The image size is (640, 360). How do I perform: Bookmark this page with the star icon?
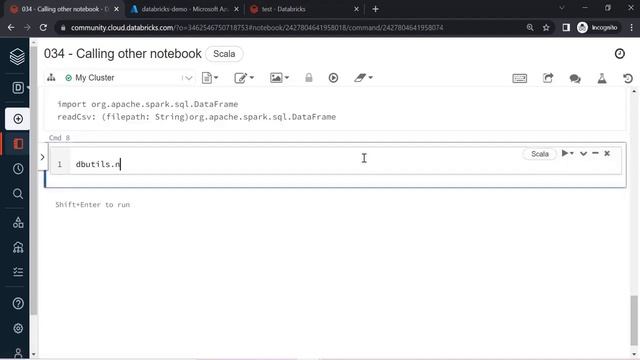(546, 28)
